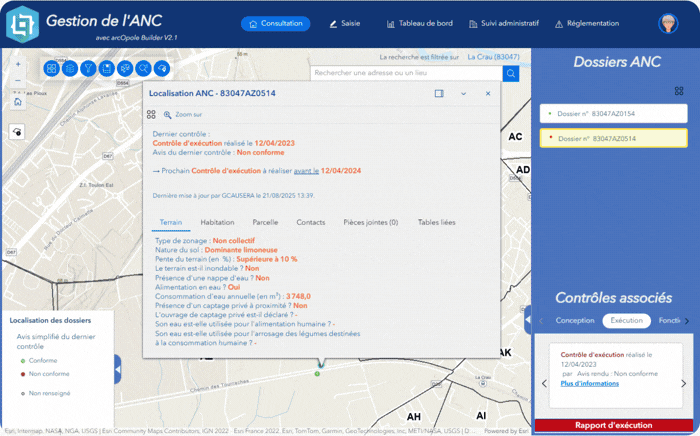The width and height of the screenshot is (700, 436).
Task: Open the Tableau de bord menu
Action: click(418, 23)
